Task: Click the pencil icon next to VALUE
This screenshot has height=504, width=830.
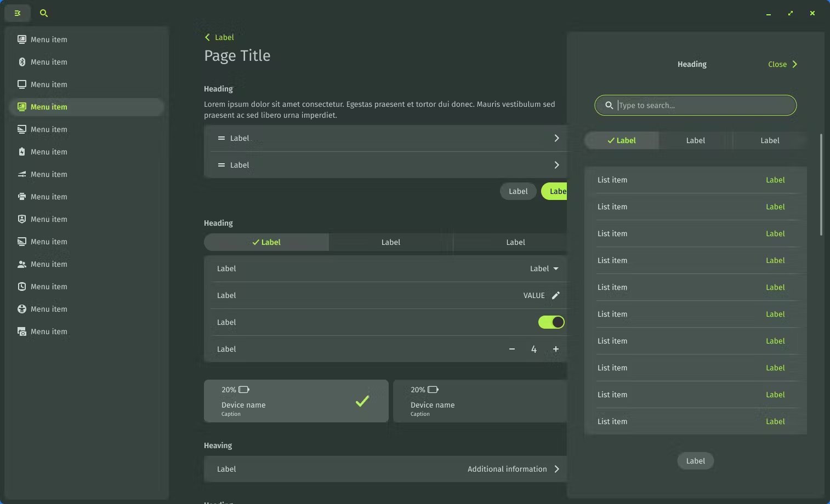Action: point(556,295)
